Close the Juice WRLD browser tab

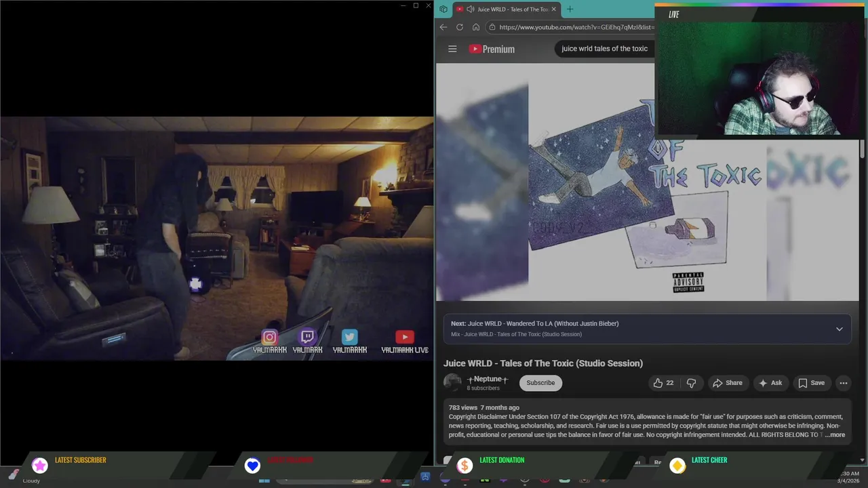[553, 9]
